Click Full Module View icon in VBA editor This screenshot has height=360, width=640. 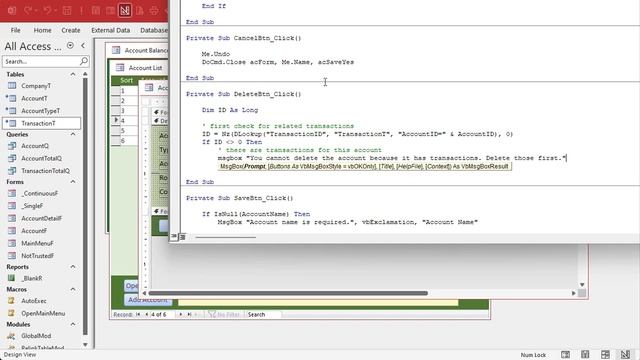(x=182, y=236)
